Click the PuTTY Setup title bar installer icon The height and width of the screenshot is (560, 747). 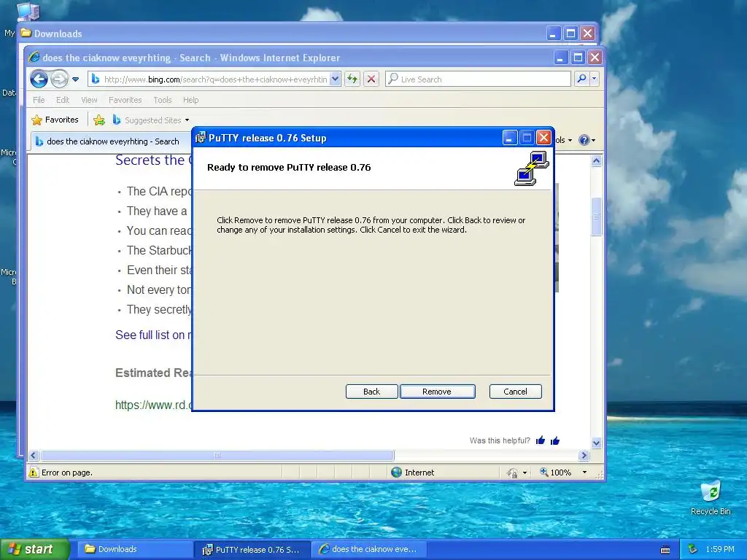click(201, 138)
